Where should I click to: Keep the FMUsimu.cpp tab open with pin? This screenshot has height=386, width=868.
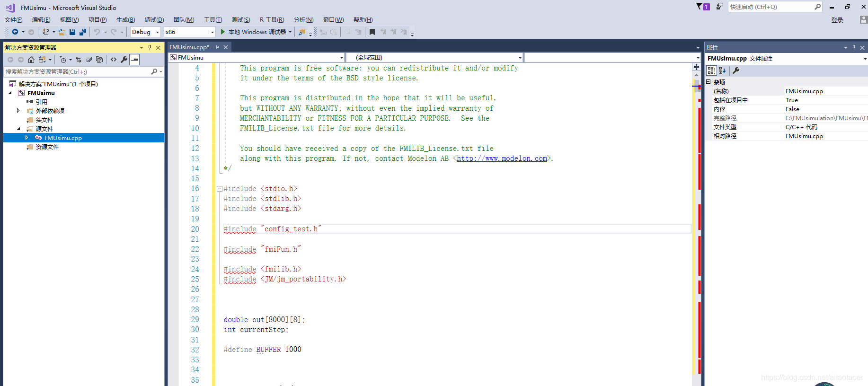(x=217, y=47)
